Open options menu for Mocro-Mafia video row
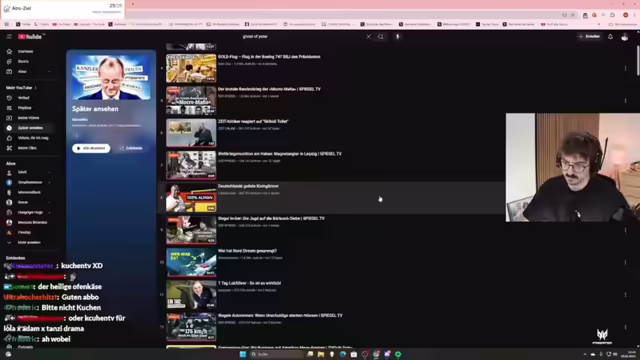This screenshot has width=640, height=360. click(x=625, y=100)
